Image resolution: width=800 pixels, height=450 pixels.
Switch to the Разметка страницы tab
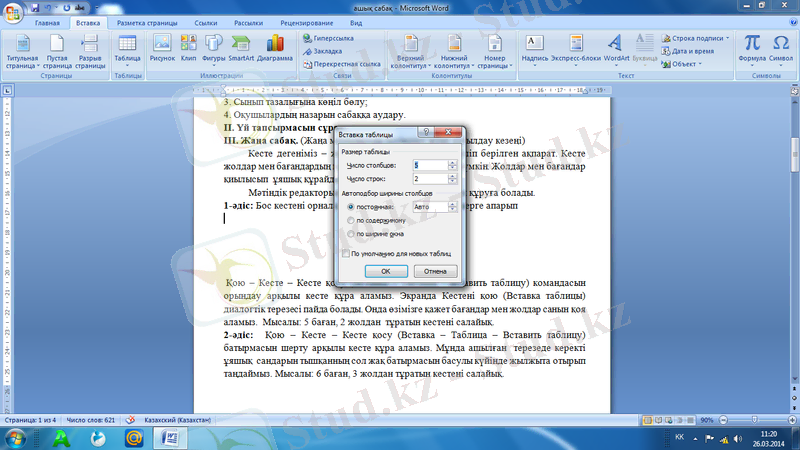(147, 21)
